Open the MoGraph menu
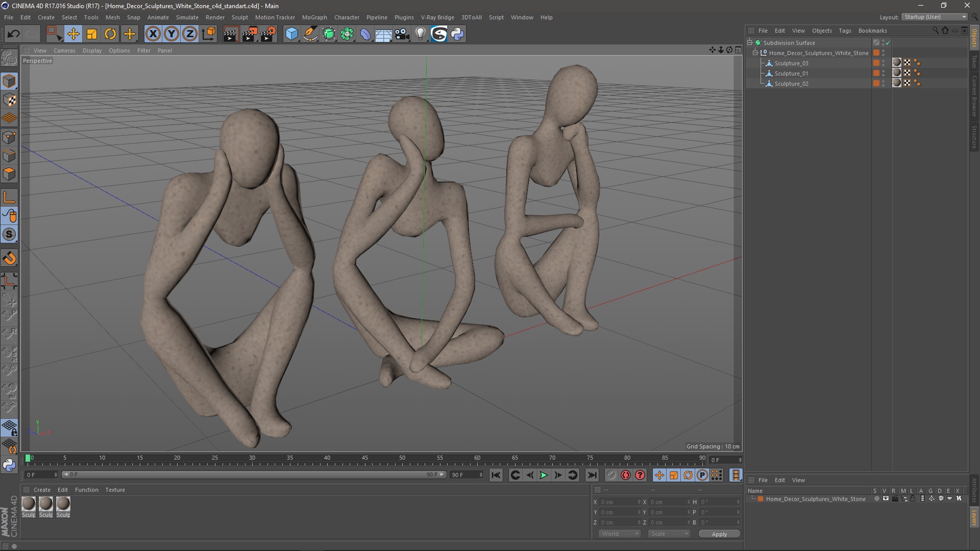The width and height of the screenshot is (980, 551). click(314, 17)
